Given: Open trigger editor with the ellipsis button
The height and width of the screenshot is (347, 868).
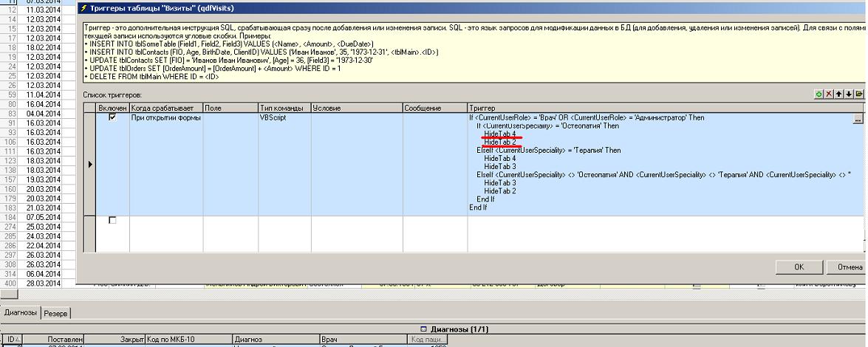Looking at the screenshot, I should [857, 118].
